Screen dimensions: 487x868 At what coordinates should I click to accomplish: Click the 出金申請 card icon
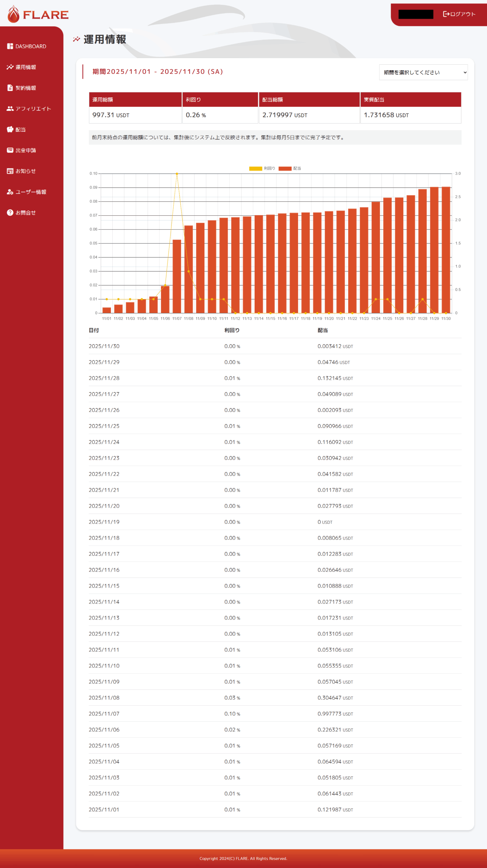(10, 150)
